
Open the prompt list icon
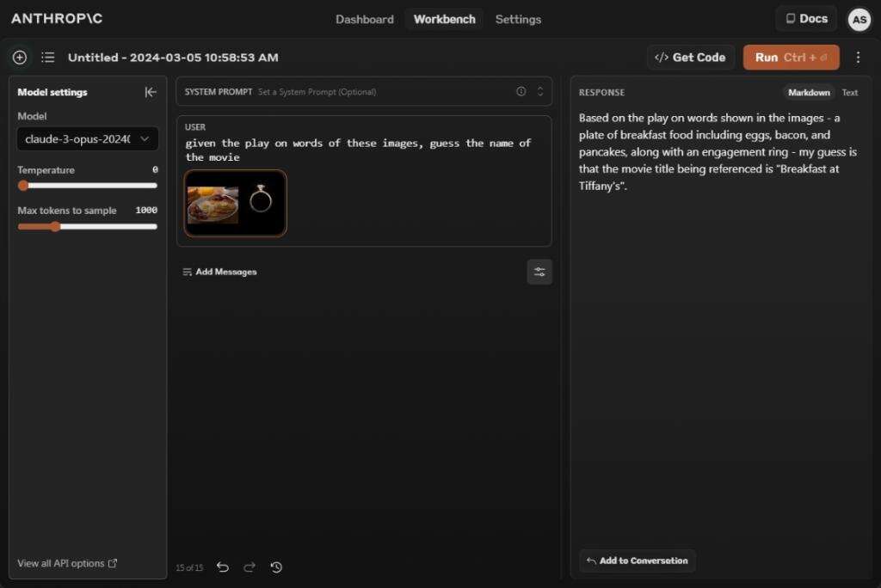(48, 58)
